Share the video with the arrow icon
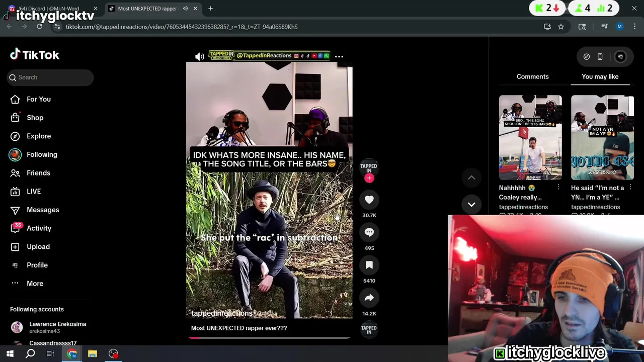The width and height of the screenshot is (644, 362). click(369, 298)
